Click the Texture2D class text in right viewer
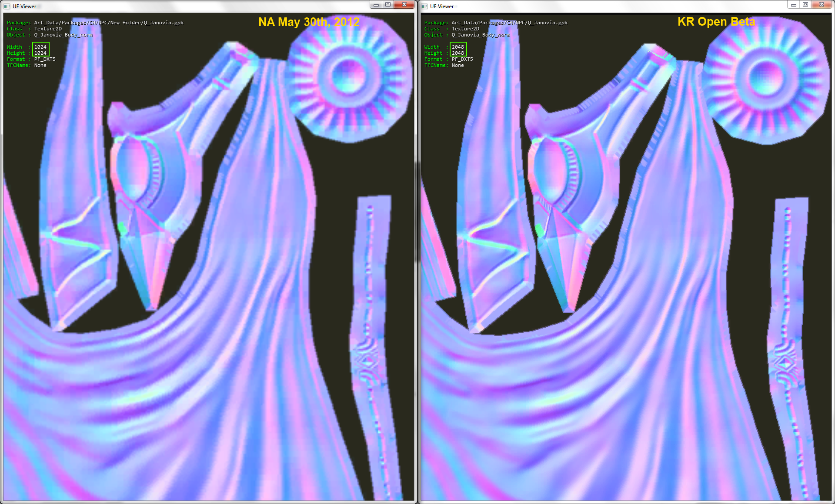Viewport: 835px width, 504px height. tap(465, 29)
